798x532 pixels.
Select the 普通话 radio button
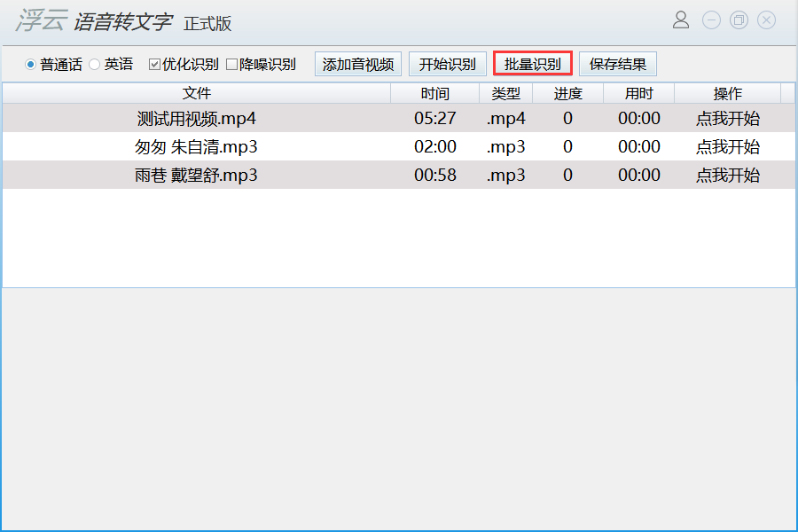(29, 63)
